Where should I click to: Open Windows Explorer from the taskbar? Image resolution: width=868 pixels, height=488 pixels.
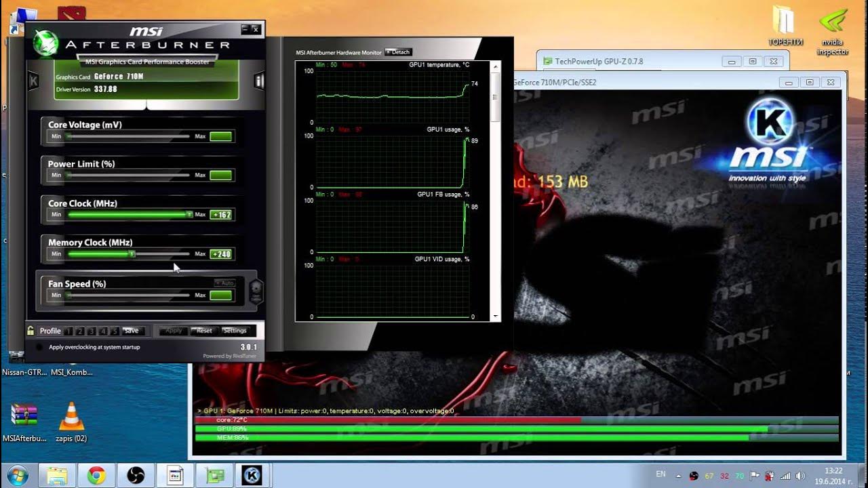pyautogui.click(x=57, y=476)
